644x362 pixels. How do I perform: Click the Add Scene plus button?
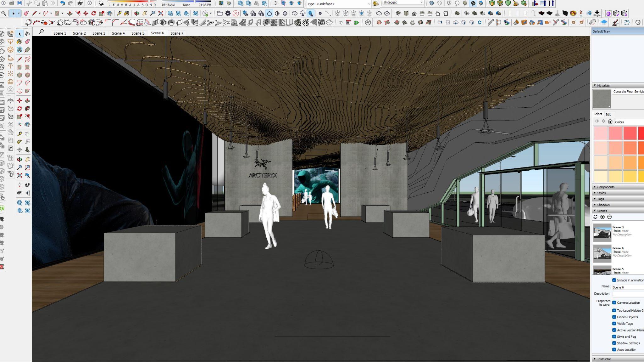pos(602,217)
